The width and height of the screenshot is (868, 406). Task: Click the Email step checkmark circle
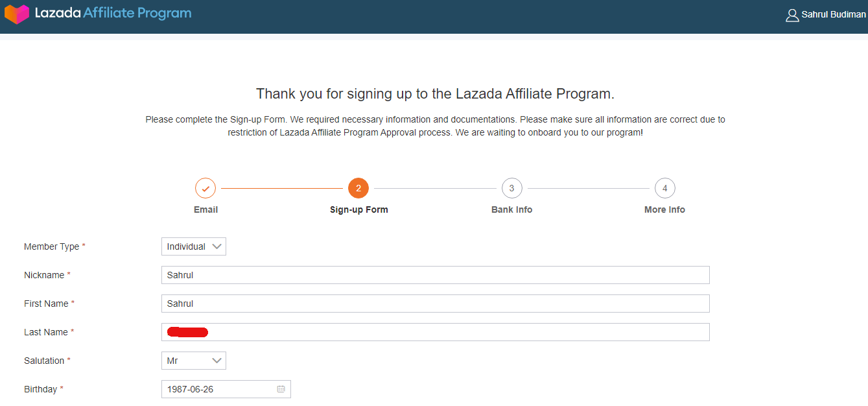coord(205,189)
